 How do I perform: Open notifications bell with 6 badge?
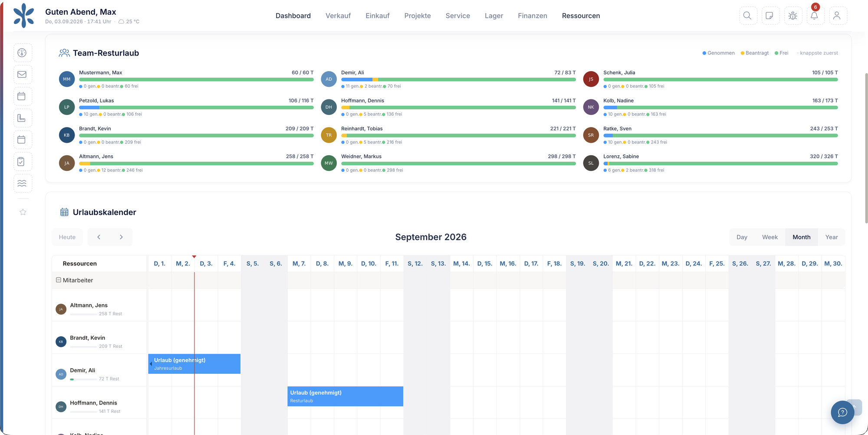pos(815,16)
